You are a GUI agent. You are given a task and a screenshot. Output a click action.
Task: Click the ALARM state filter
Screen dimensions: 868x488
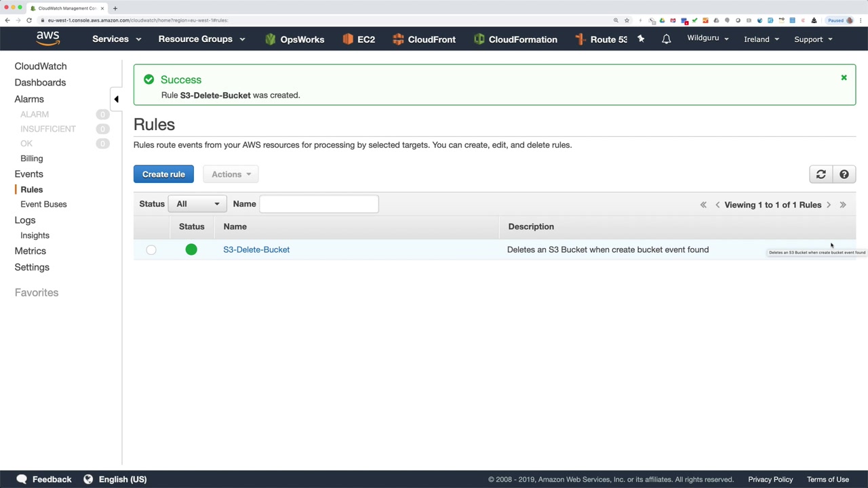click(35, 115)
